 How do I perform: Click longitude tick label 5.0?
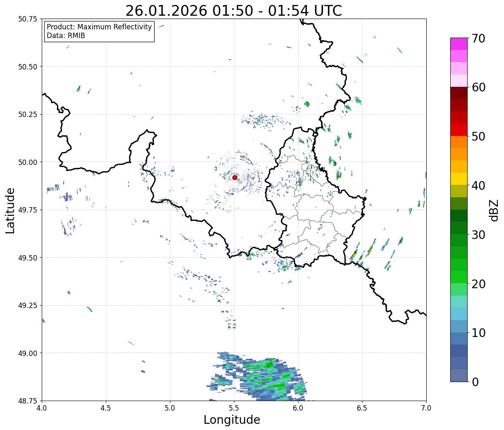[x=170, y=408]
